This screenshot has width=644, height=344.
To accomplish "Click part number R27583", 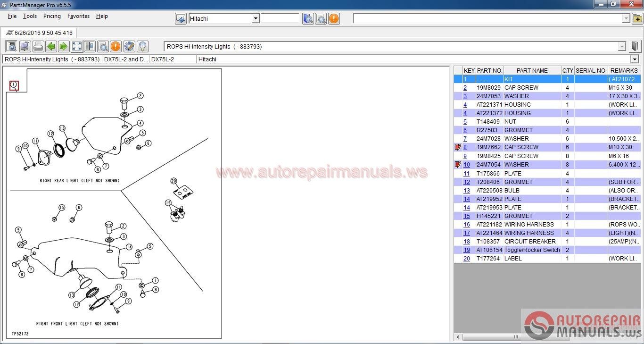I will (487, 130).
